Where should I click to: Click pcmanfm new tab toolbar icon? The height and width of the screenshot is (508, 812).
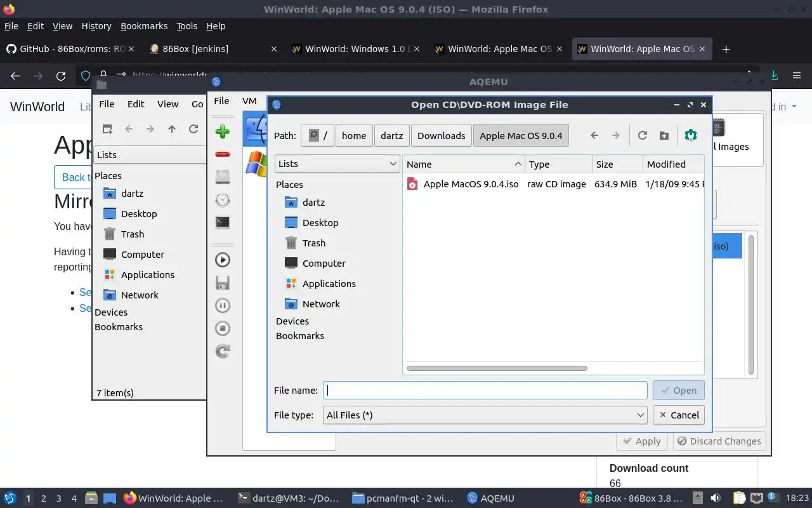(107, 129)
